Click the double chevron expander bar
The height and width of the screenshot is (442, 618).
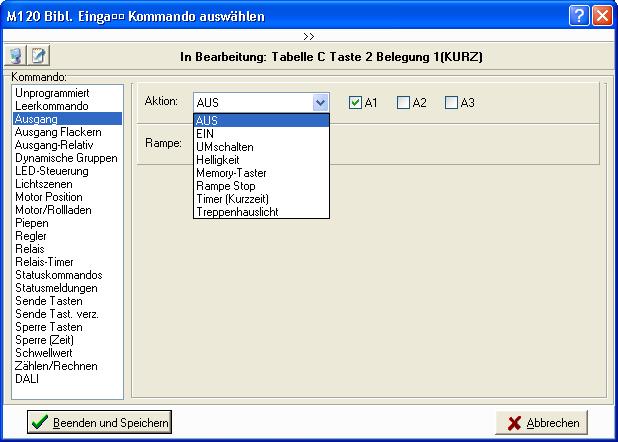pos(309,35)
